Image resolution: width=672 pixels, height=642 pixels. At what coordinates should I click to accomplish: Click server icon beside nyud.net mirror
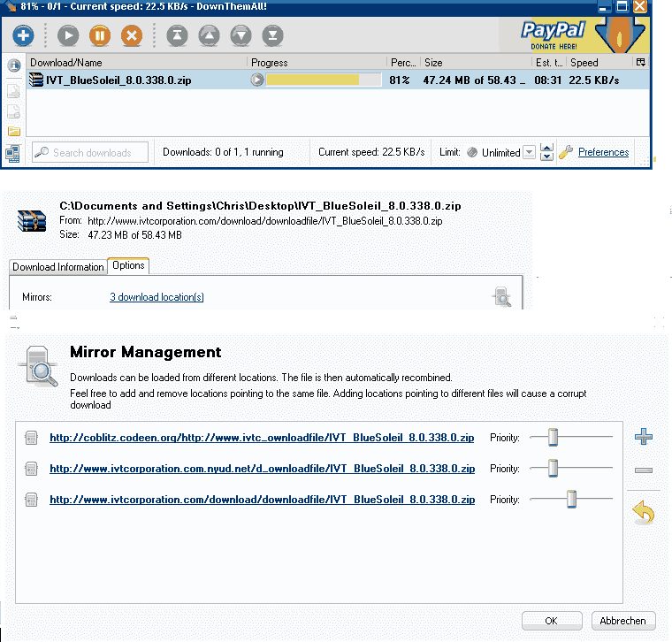[x=31, y=469]
